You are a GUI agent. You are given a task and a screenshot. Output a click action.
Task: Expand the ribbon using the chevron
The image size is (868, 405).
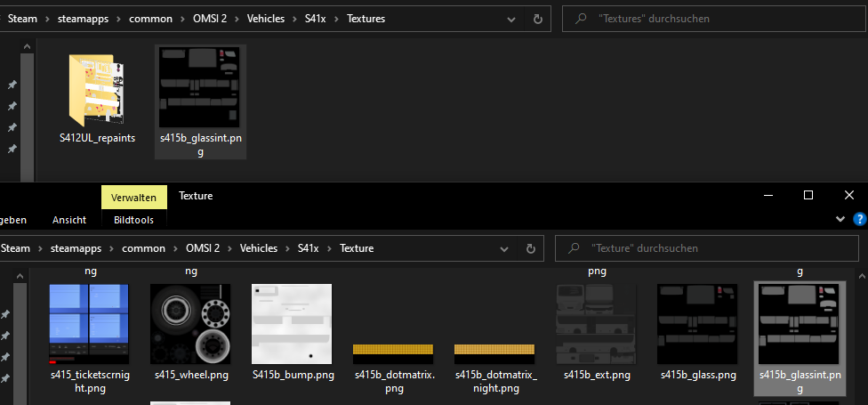click(841, 219)
